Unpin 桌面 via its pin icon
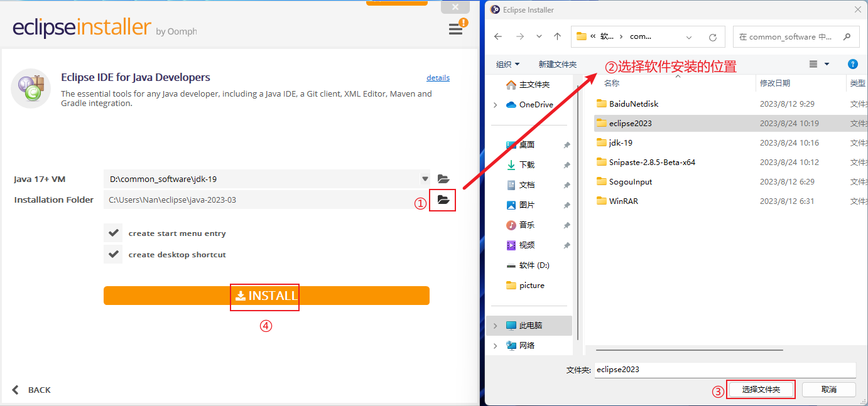The height and width of the screenshot is (406, 868). point(567,145)
